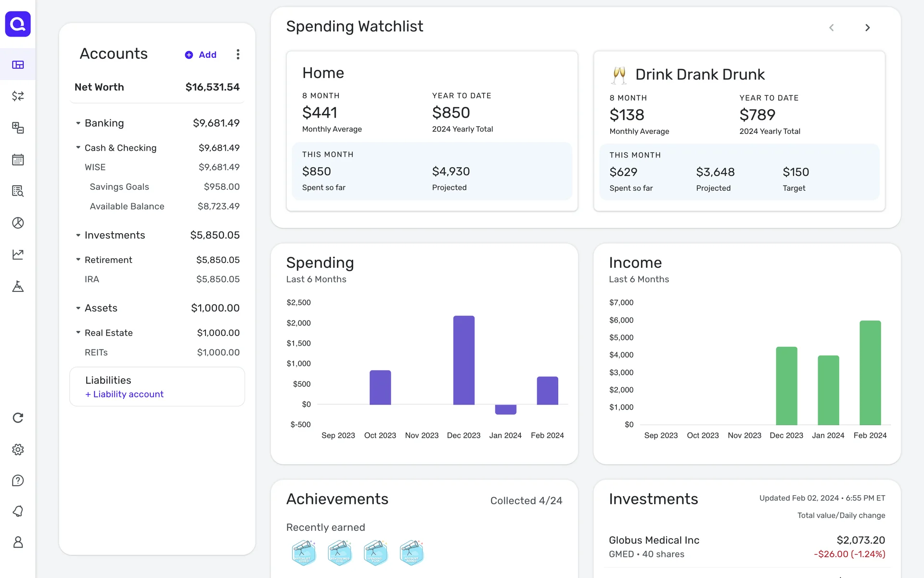Open the transactions icon with dollar arrows
The width and height of the screenshot is (924, 578).
click(18, 96)
